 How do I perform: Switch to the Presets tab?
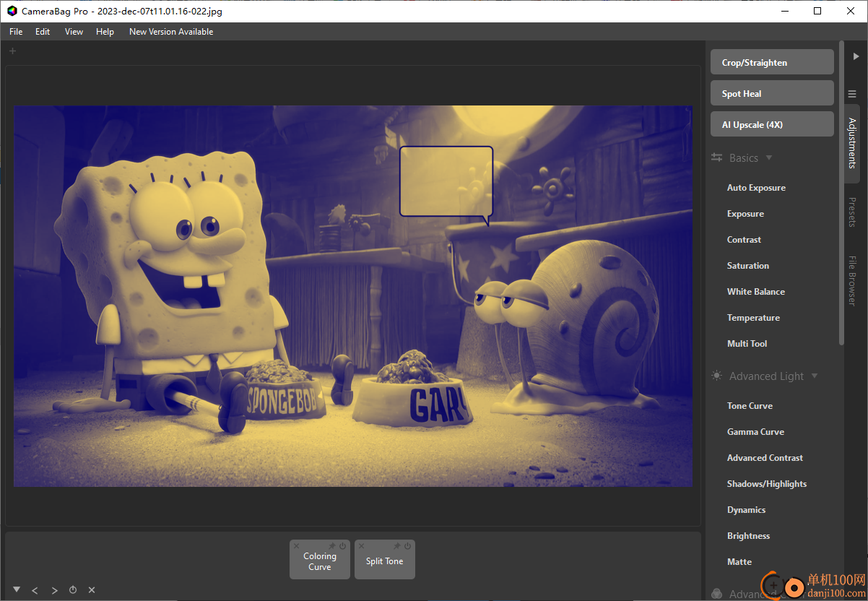click(852, 212)
